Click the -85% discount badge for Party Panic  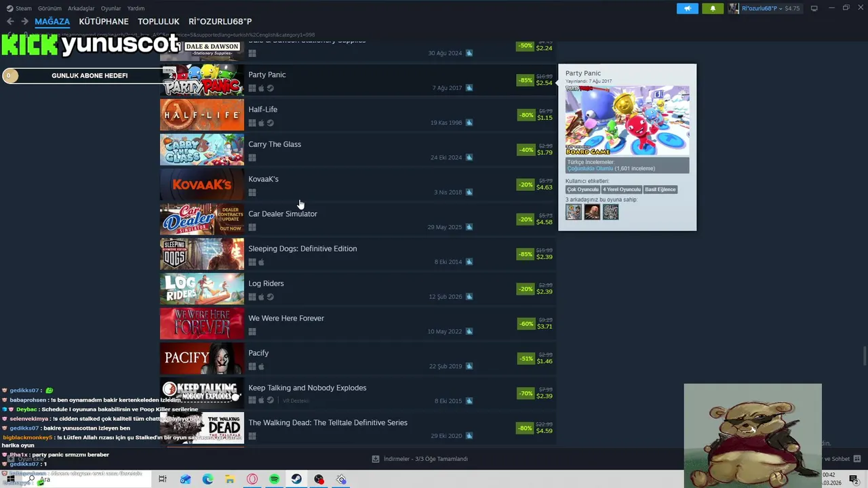[525, 80]
